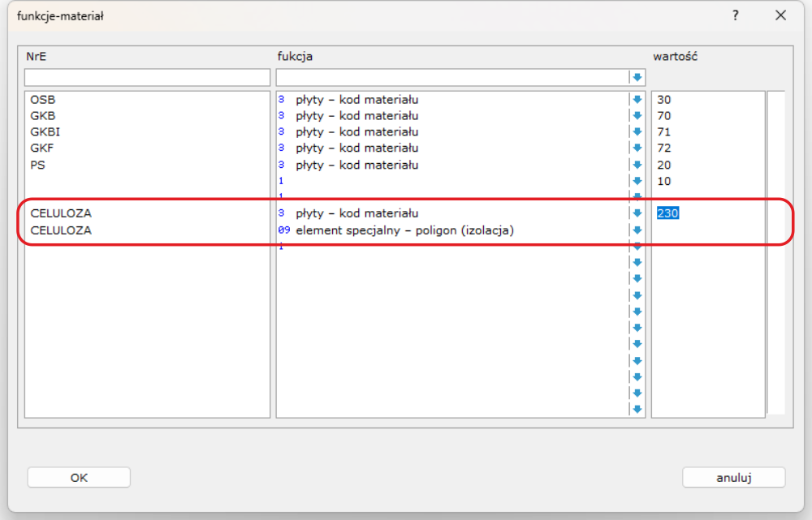The image size is (812, 520).
Task: Select the highlighted value 230
Action: click(668, 213)
